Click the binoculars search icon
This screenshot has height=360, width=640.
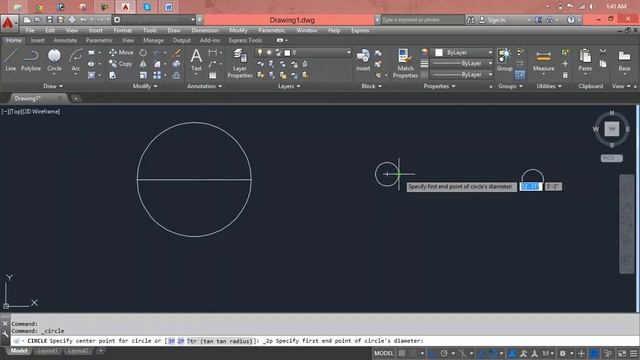pos(471,20)
